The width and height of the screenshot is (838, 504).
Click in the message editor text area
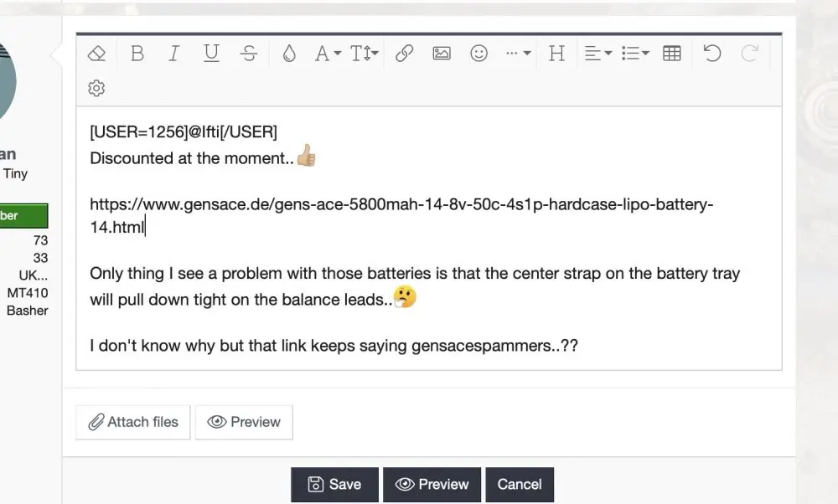tap(428, 238)
